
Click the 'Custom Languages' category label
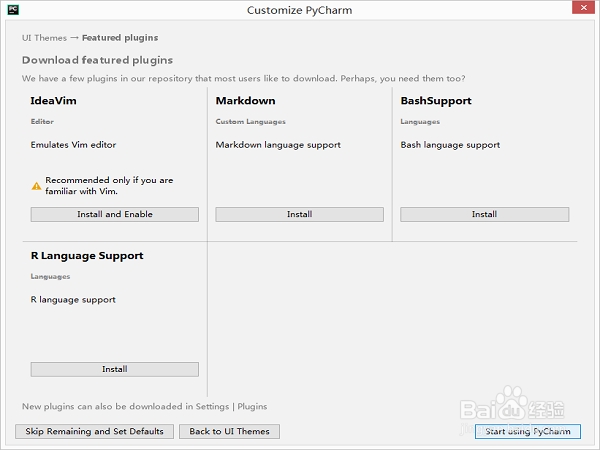pyautogui.click(x=251, y=122)
